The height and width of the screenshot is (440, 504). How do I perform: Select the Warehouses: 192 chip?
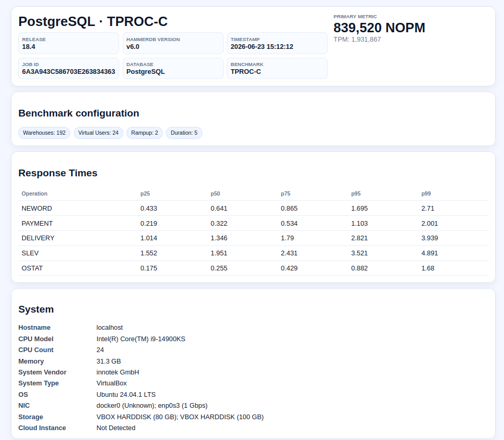click(x=44, y=133)
